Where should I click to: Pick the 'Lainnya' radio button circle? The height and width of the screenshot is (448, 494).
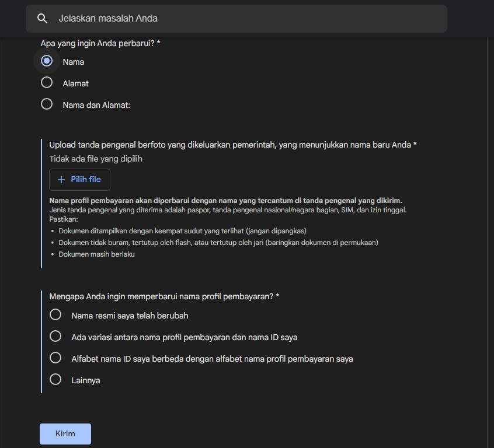[x=55, y=380]
